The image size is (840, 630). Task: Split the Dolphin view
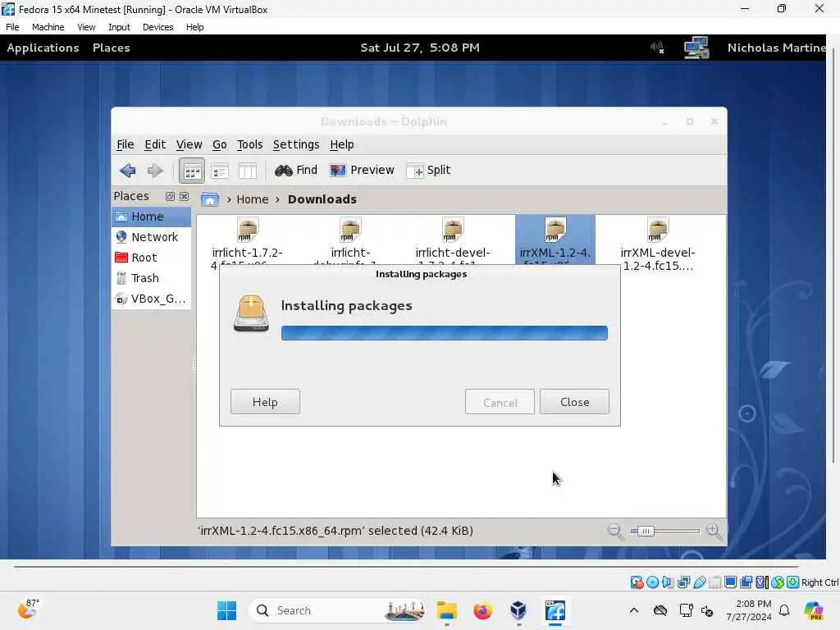(428, 171)
